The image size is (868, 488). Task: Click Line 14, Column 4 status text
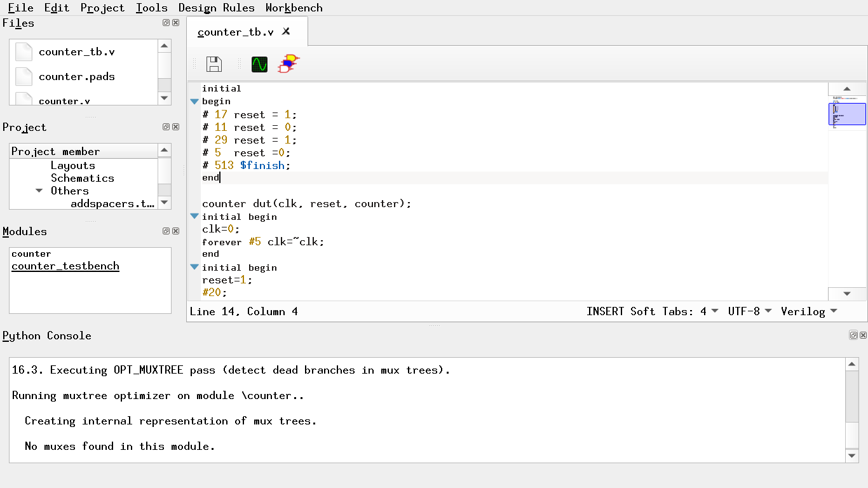244,311
